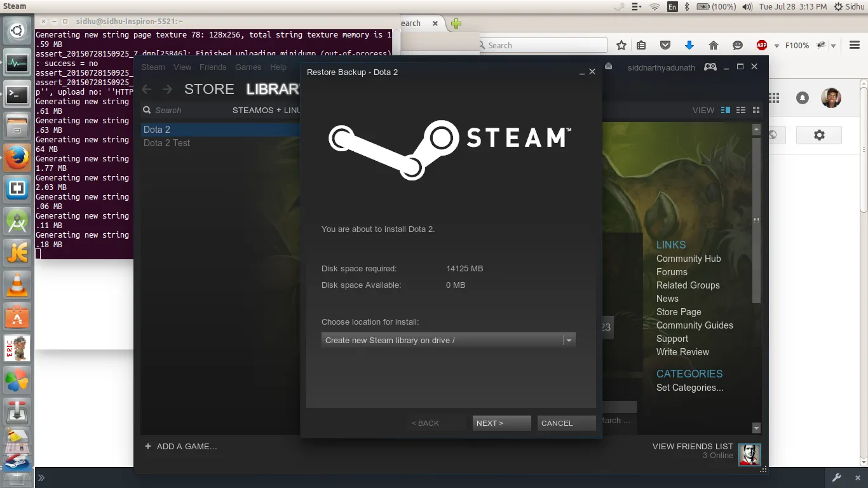Screen dimensions: 868x488
Task: Open the Steam inbox envelope icon
Action: (x=608, y=67)
